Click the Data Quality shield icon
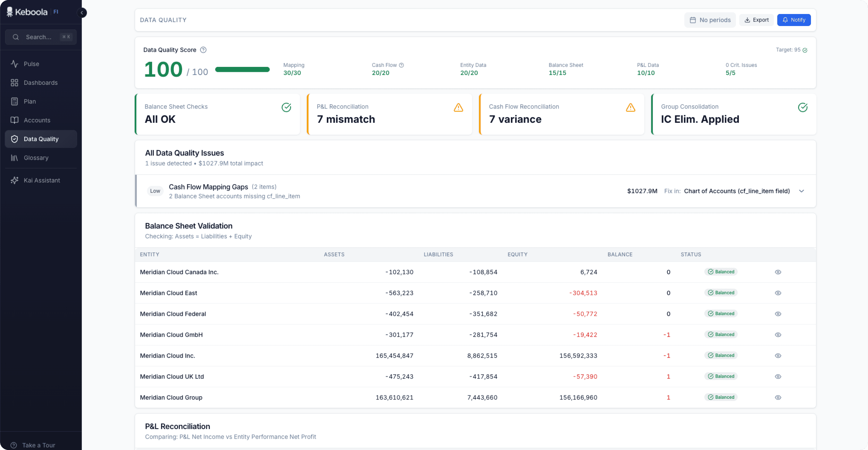Image resolution: width=868 pixels, height=450 pixels. click(x=15, y=139)
